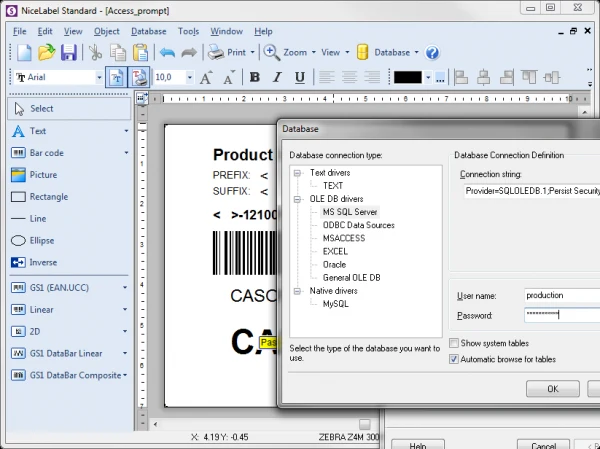Open the Tools menu

tap(188, 31)
